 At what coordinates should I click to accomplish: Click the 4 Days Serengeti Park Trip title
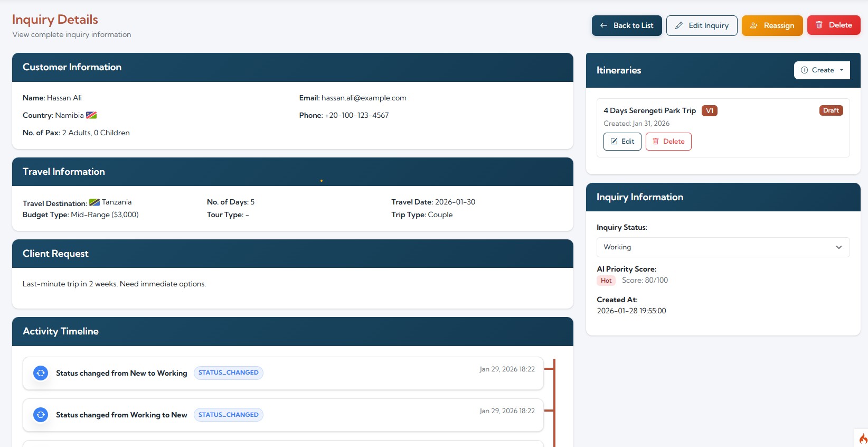pyautogui.click(x=650, y=110)
